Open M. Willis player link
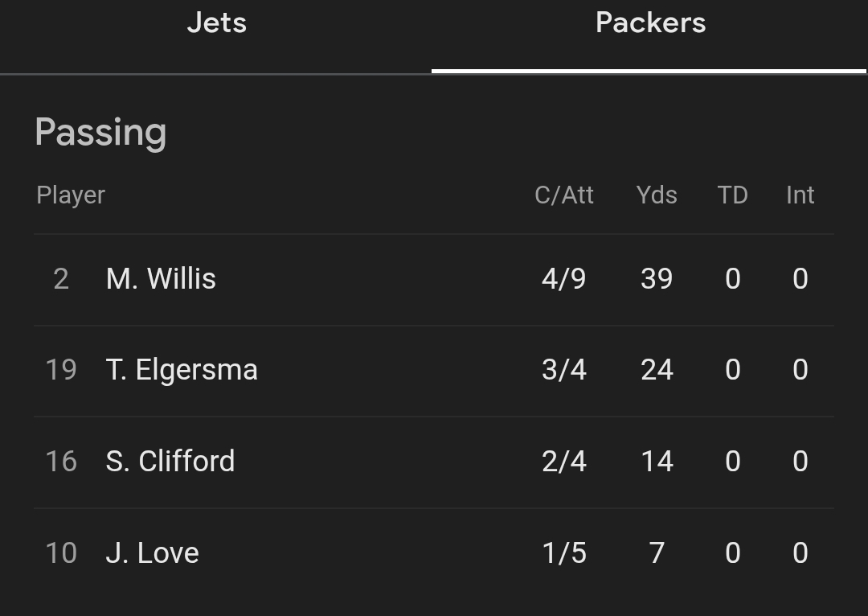Screen dimensions: 868x616 (x=161, y=279)
